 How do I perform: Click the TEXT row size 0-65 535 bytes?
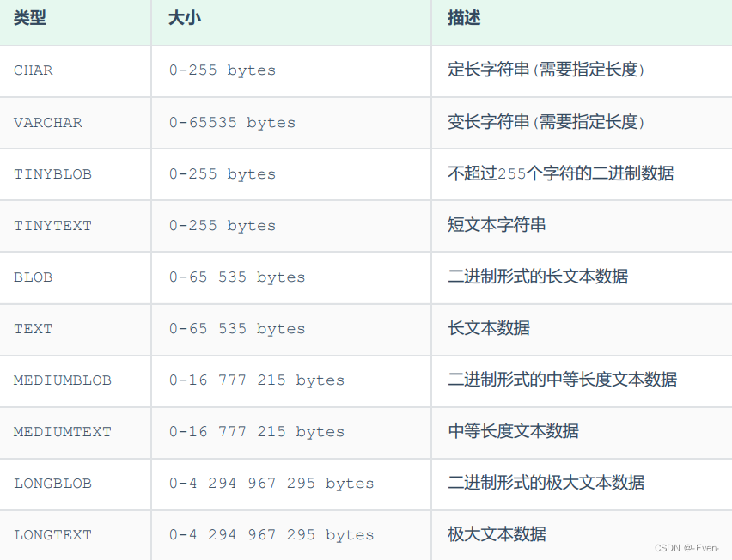237,329
